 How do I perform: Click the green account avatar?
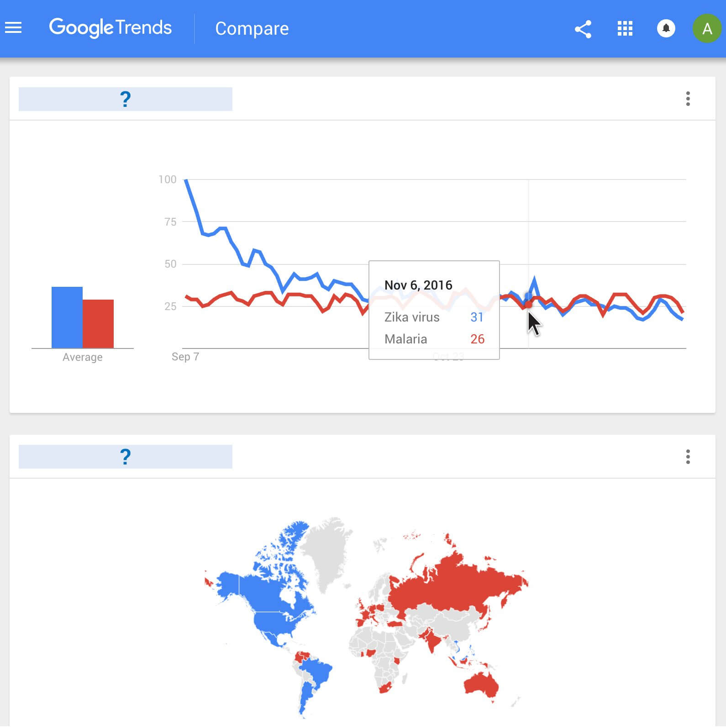point(707,28)
